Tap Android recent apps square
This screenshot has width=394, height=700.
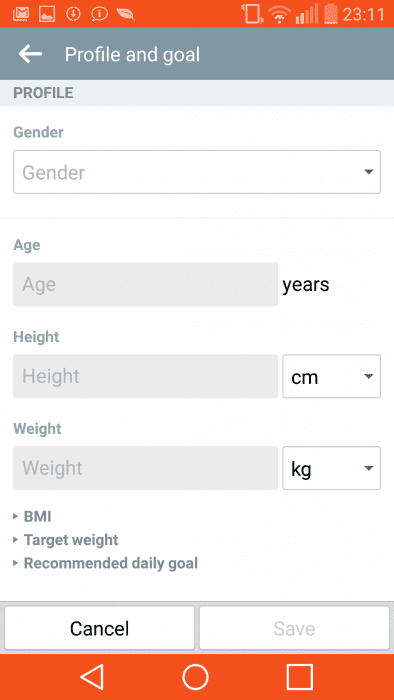pyautogui.click(x=300, y=677)
